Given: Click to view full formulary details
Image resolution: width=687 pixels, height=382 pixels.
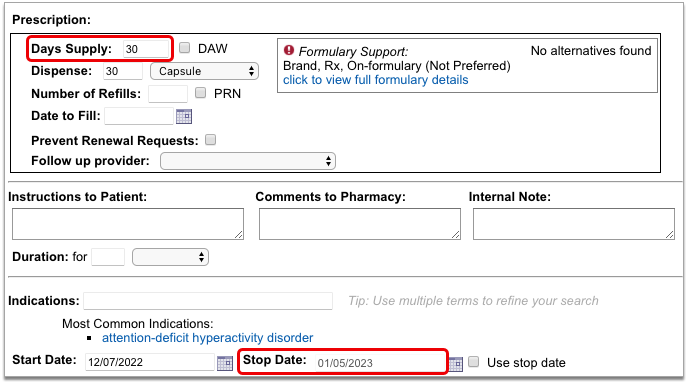Looking at the screenshot, I should click(375, 80).
